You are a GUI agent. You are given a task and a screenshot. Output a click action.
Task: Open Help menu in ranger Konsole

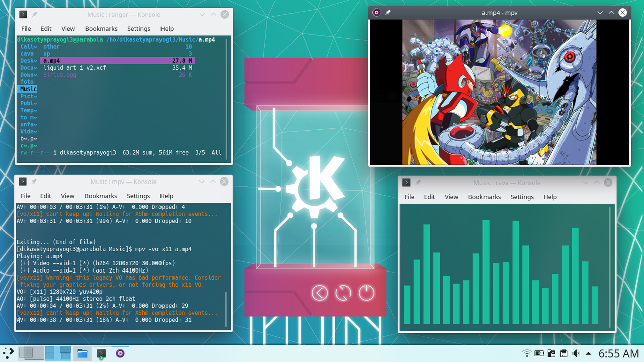coord(167,29)
